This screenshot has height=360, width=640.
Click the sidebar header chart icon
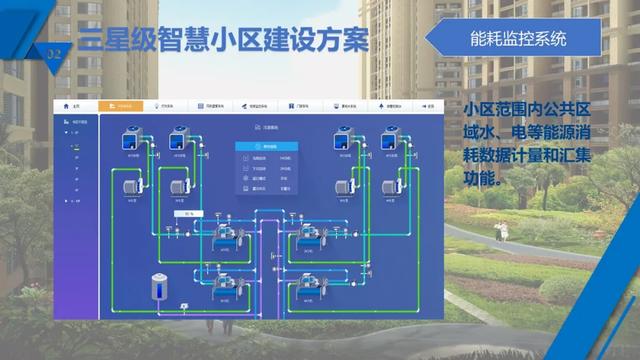pyautogui.click(x=66, y=122)
